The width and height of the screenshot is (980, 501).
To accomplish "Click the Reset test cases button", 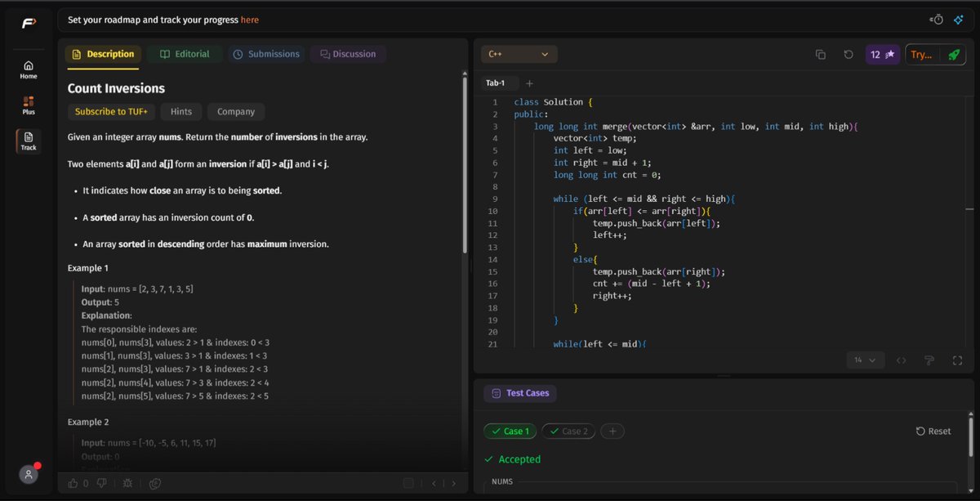I will [933, 432].
